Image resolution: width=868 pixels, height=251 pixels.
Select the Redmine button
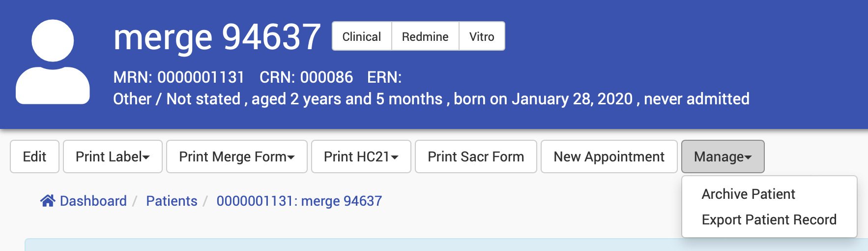425,36
